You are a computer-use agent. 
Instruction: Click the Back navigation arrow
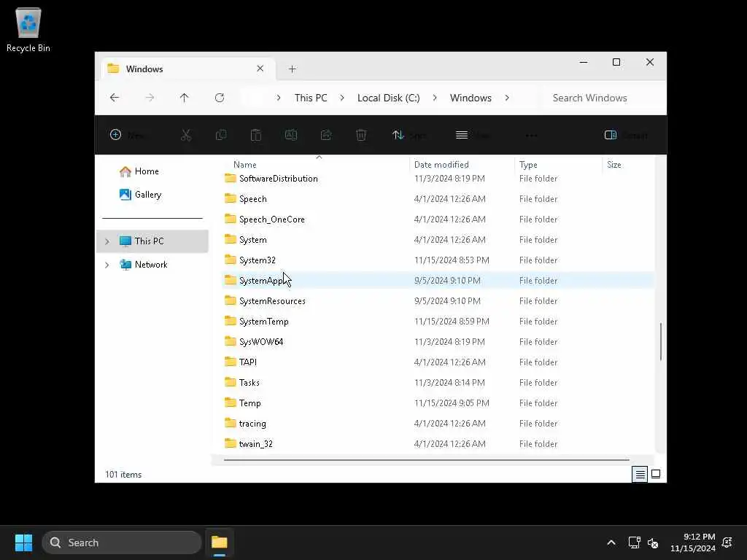pyautogui.click(x=115, y=98)
